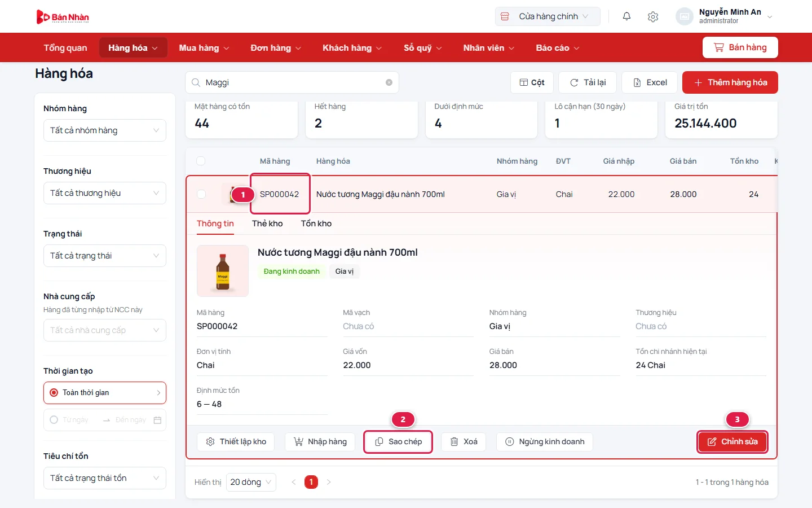
Task: Open the Tất cả trạng thái dropdown
Action: [x=105, y=256]
